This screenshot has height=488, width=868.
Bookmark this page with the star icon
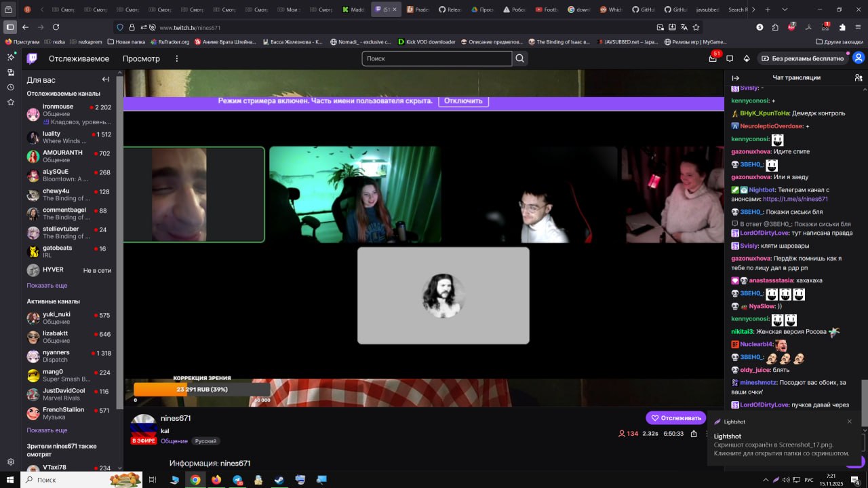click(x=696, y=27)
